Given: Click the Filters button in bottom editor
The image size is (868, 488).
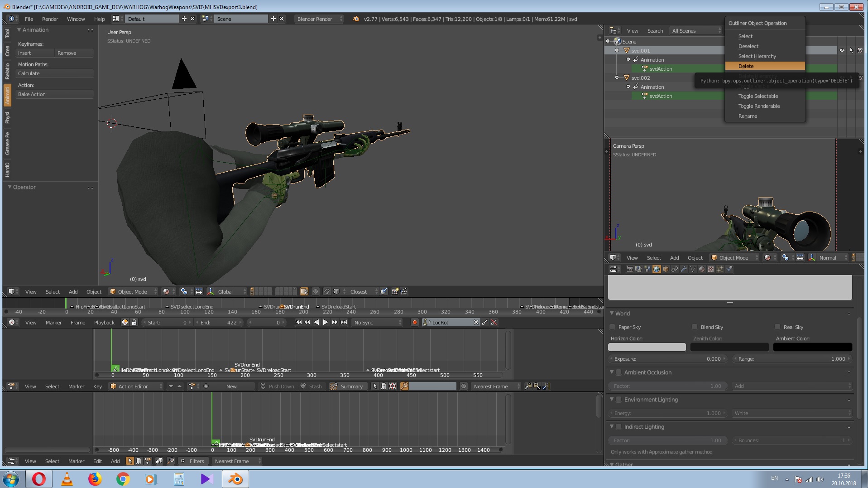Looking at the screenshot, I should point(193,461).
